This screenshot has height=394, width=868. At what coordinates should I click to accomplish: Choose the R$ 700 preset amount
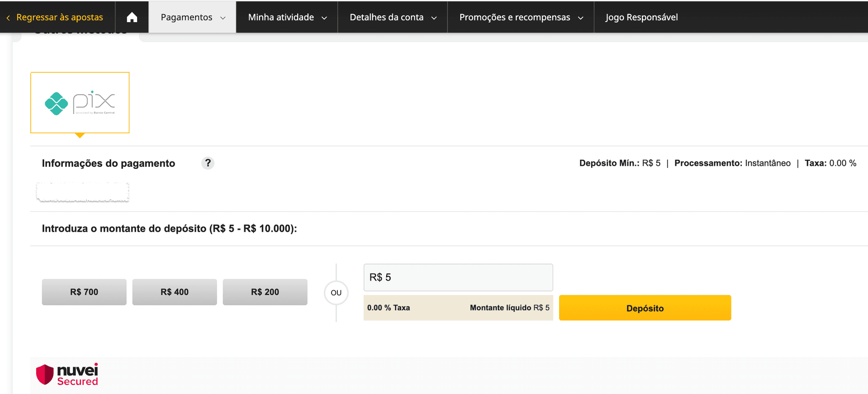84,292
